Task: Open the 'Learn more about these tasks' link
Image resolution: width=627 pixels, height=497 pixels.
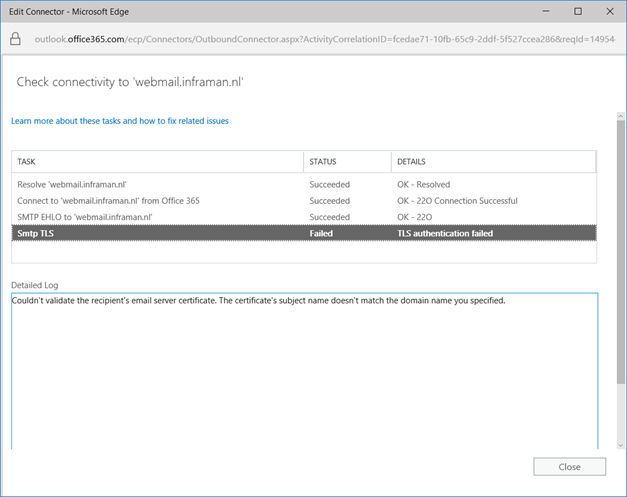Action: coord(120,121)
